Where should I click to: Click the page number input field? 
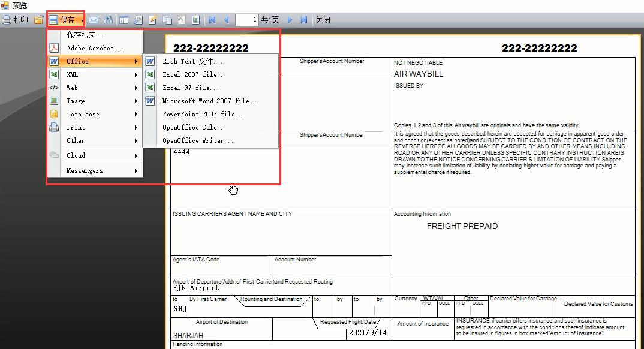pyautogui.click(x=246, y=20)
